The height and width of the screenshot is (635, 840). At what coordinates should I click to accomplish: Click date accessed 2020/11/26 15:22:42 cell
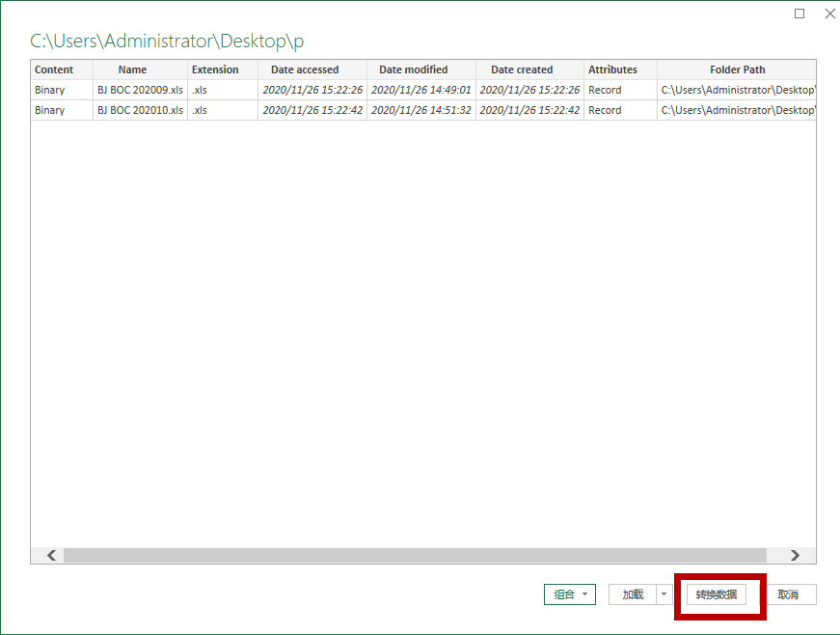coord(312,110)
